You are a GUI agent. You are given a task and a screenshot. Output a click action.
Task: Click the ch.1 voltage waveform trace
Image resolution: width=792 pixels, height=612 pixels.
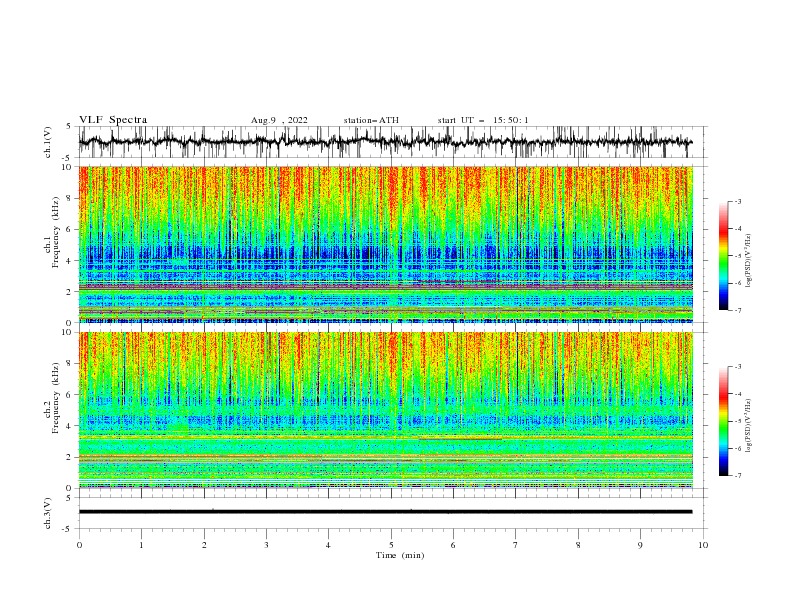click(385, 142)
